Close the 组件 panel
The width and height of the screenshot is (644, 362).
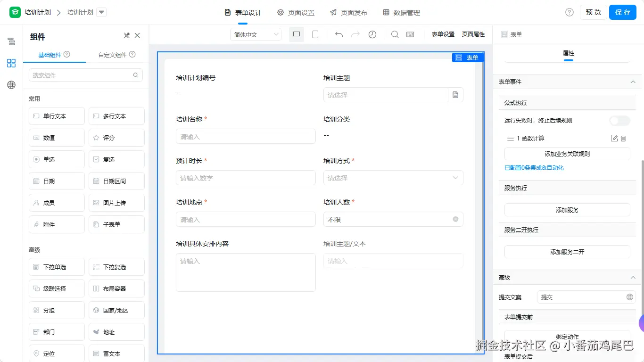(137, 35)
